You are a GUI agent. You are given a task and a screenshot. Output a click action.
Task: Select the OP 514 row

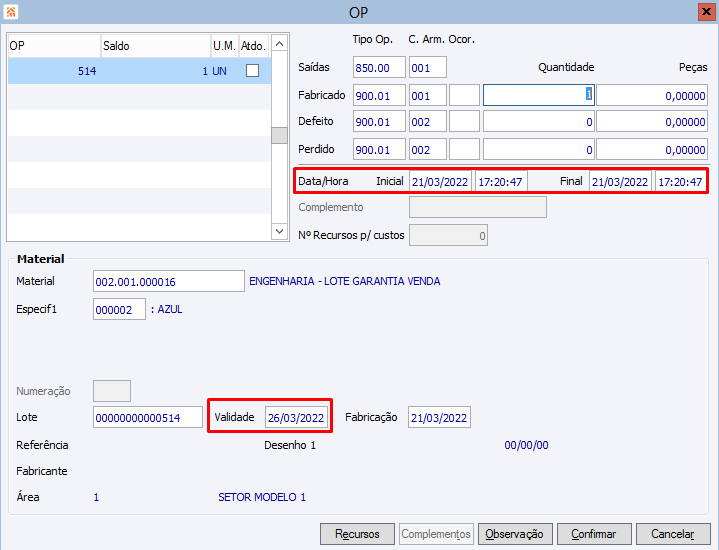coord(139,71)
